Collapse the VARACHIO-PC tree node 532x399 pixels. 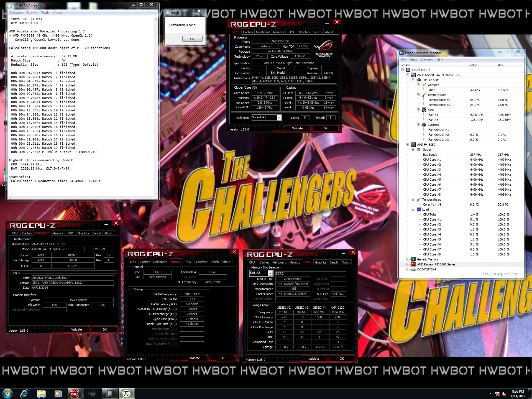pos(402,70)
